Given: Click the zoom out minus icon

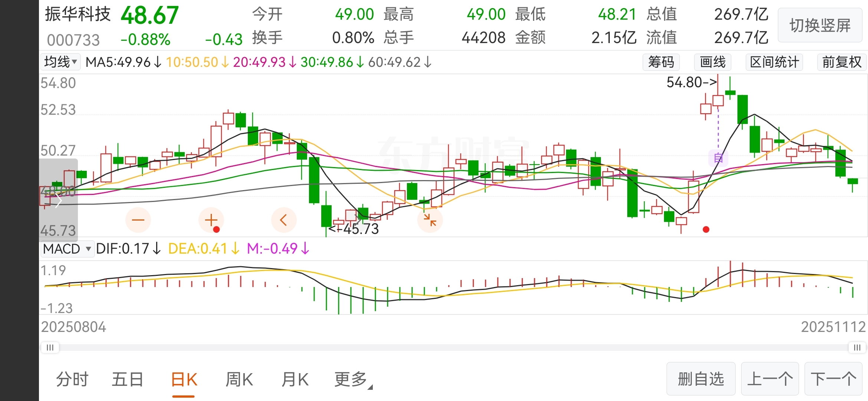Looking at the screenshot, I should click(x=138, y=220).
